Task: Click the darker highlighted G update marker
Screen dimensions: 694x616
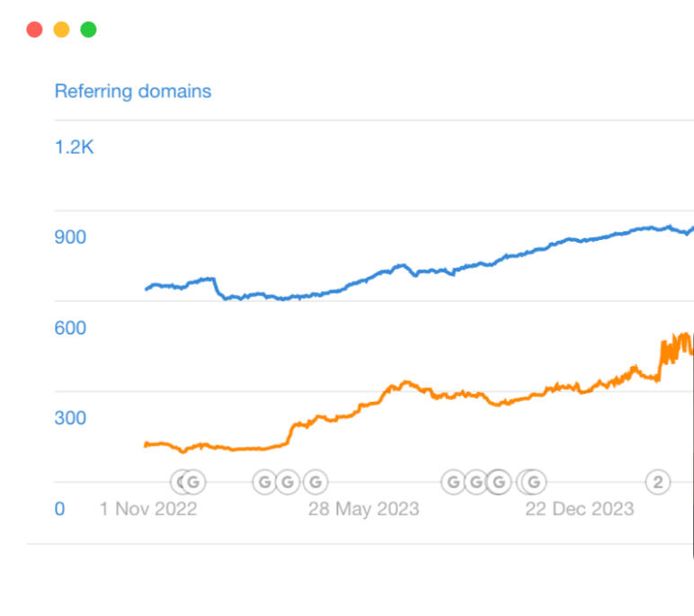Action: pos(499,482)
